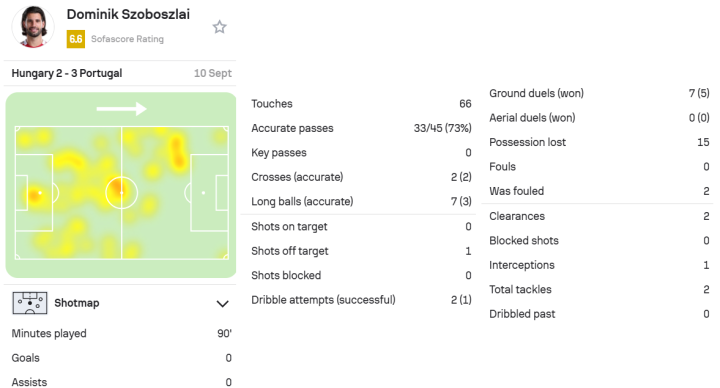Click the Ground duels (won) row
The image size is (720, 388).
(x=599, y=93)
